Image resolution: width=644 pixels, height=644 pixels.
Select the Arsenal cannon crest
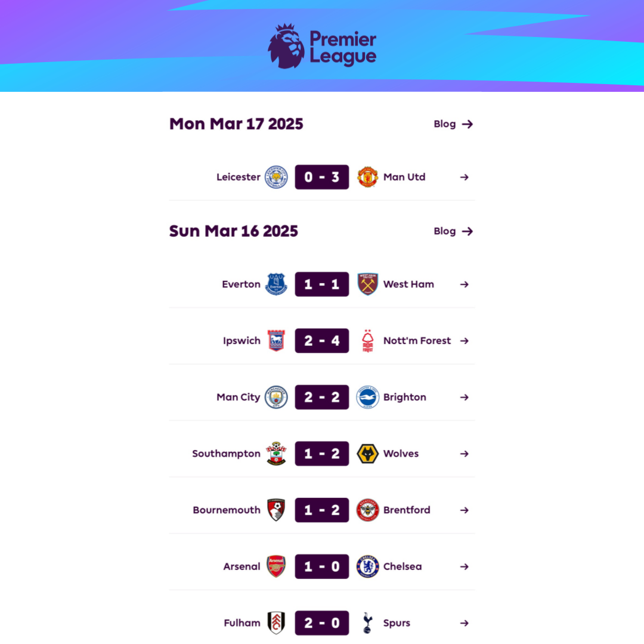[x=276, y=566]
